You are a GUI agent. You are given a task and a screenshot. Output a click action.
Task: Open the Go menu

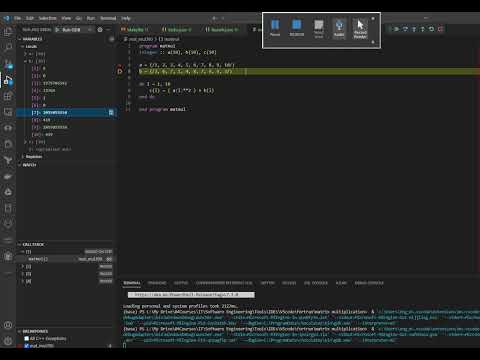tap(79, 18)
